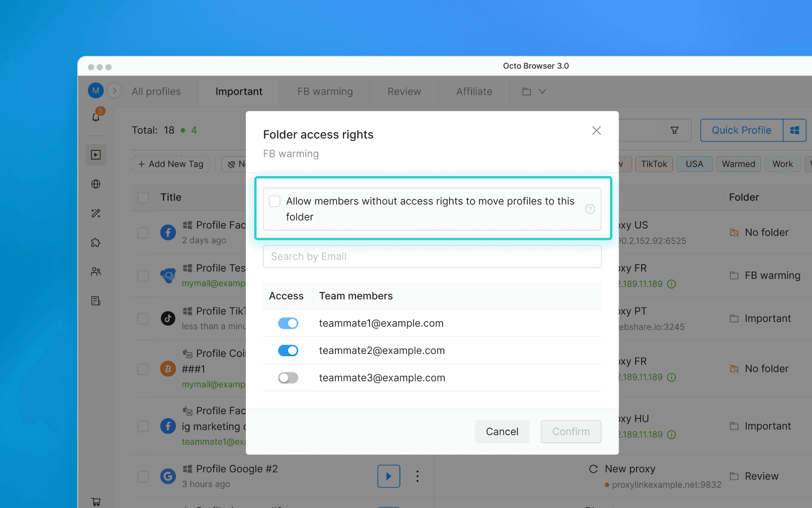812x508 pixels.
Task: Switch to the Affiliate tab
Action: (474, 91)
